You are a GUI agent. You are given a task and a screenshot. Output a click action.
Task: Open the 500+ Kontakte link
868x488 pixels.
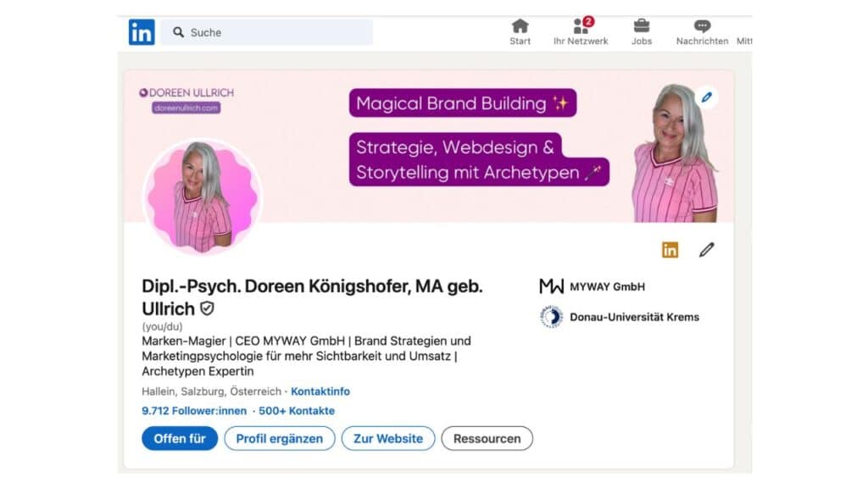[x=297, y=411]
